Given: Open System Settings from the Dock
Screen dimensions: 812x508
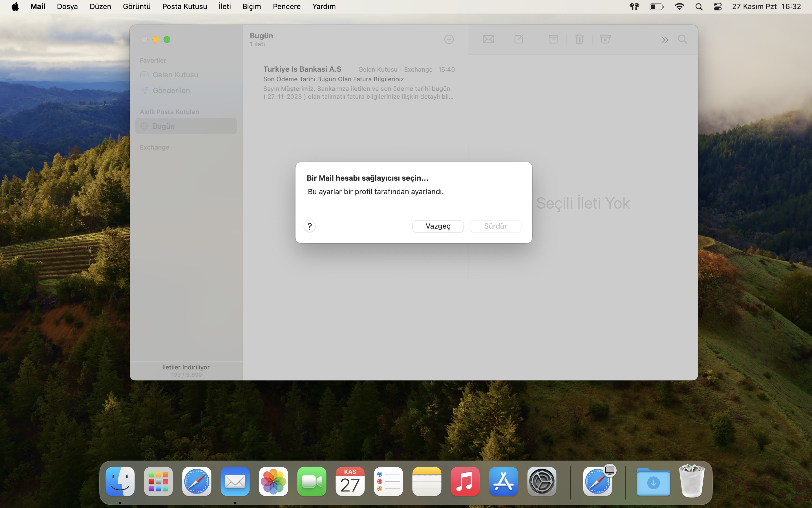Looking at the screenshot, I should 542,481.
